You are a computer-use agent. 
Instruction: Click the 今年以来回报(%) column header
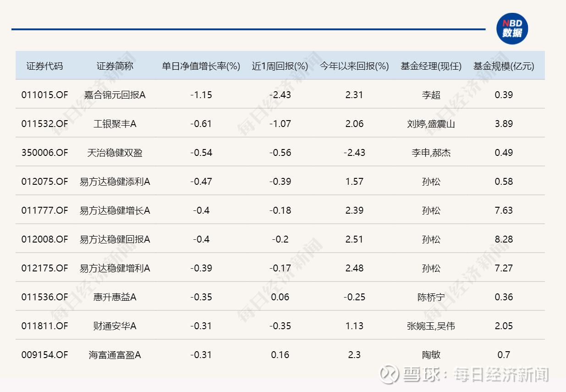tap(354, 66)
